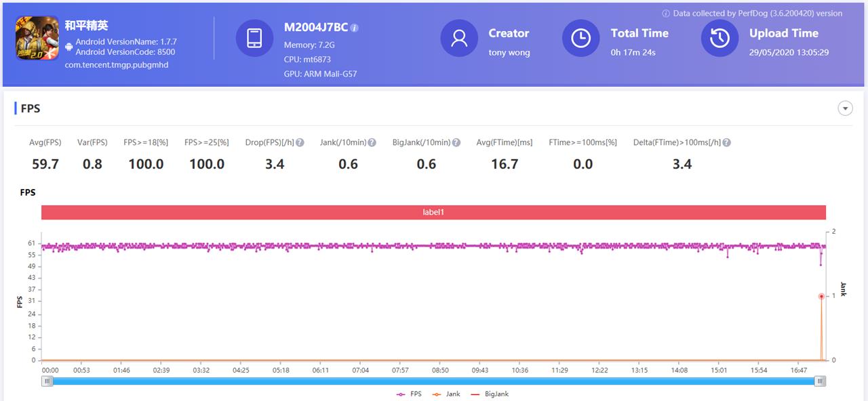Click the blue time range slider track
868x401 pixels.
434,381
